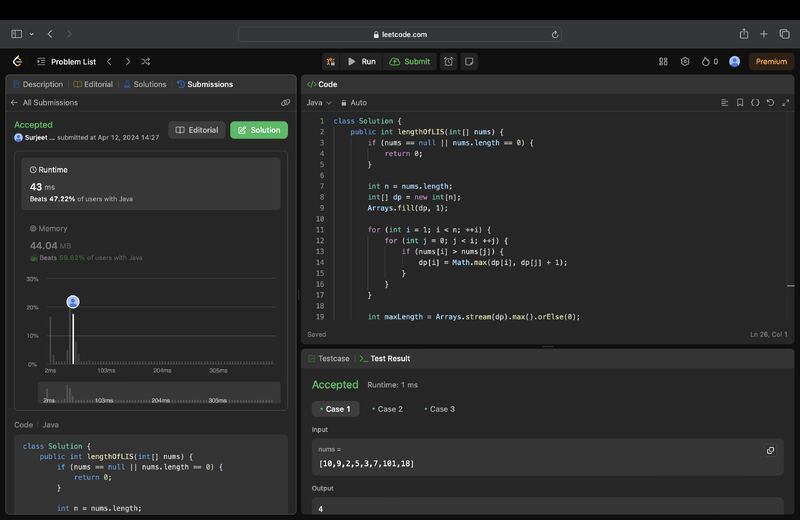Open the debugger icon beside Run
The height and width of the screenshot is (520, 800).
click(330, 61)
